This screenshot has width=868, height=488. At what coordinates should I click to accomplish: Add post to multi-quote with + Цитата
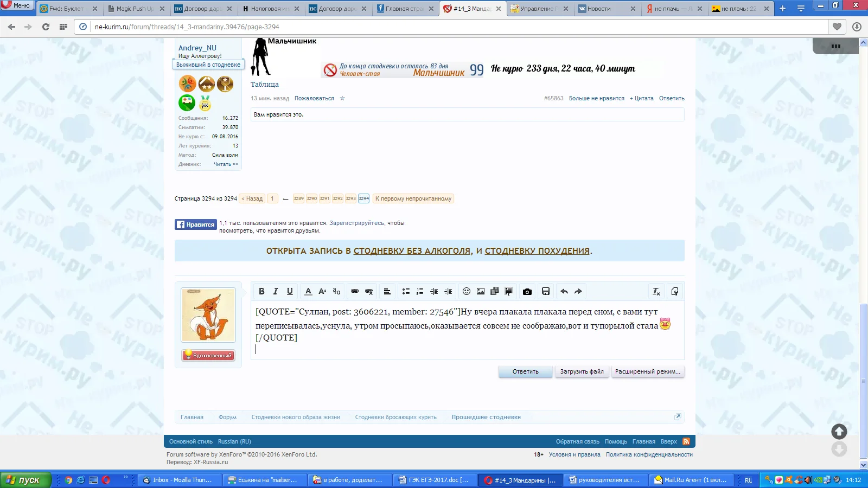pyautogui.click(x=642, y=98)
